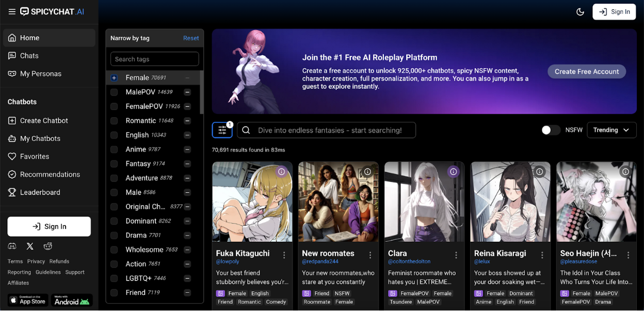This screenshot has height=311, width=644.
Task: Open the three-dot menu on Clara card
Action: coord(457,255)
